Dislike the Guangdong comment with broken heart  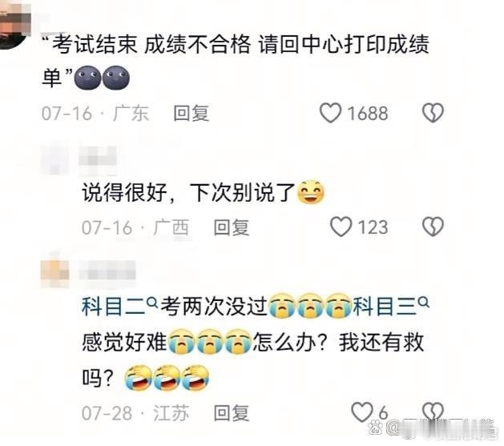[x=433, y=113]
